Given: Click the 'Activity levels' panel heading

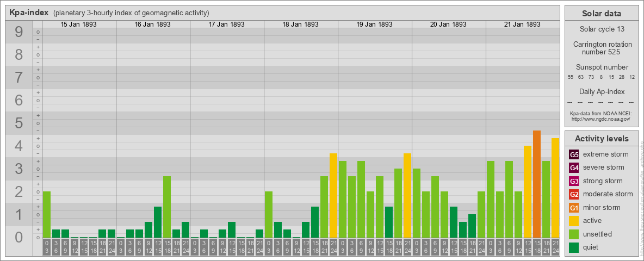Looking at the screenshot, I should pyautogui.click(x=602, y=139).
